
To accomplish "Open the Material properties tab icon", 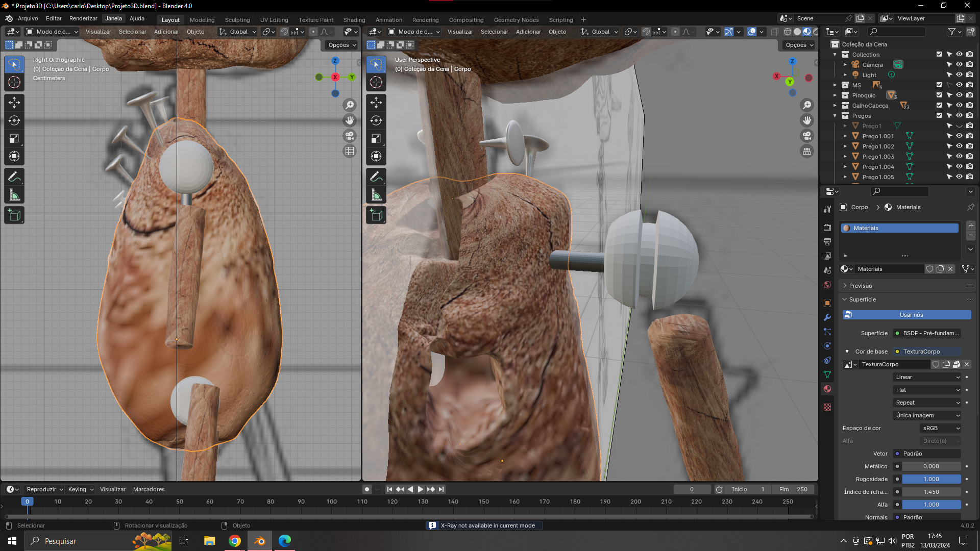I will tap(827, 389).
